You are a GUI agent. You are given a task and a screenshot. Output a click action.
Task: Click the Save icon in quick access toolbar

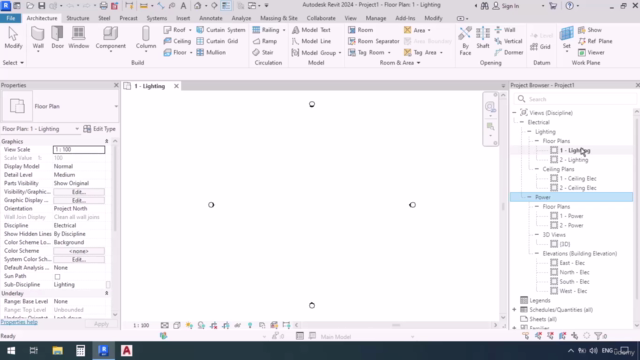click(41, 6)
